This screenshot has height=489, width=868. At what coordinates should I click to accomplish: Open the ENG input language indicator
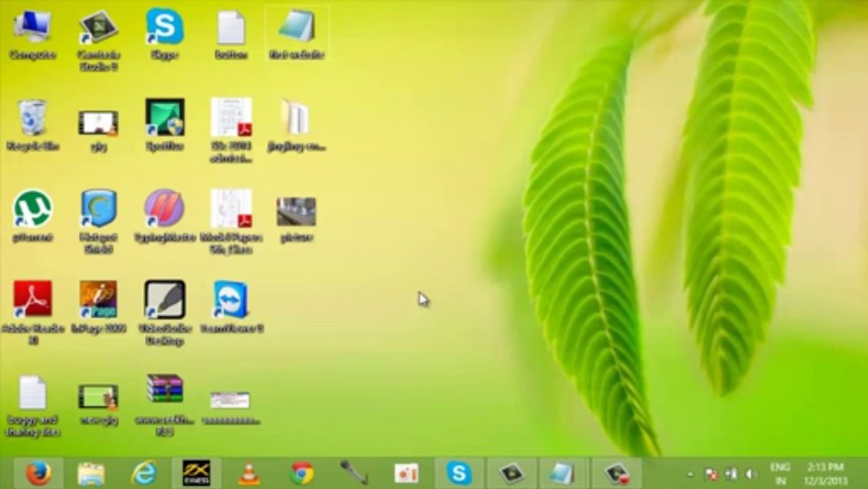click(x=780, y=473)
